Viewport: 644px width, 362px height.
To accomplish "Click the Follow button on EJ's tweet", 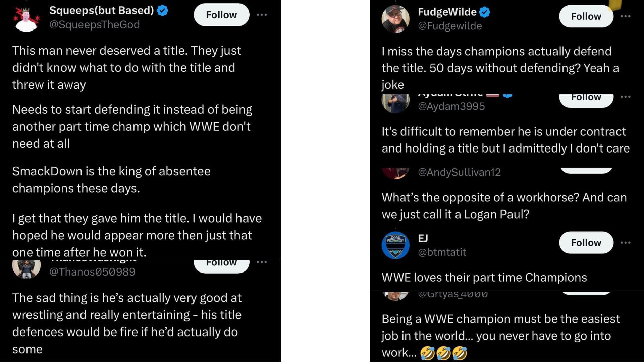I will pos(586,243).
